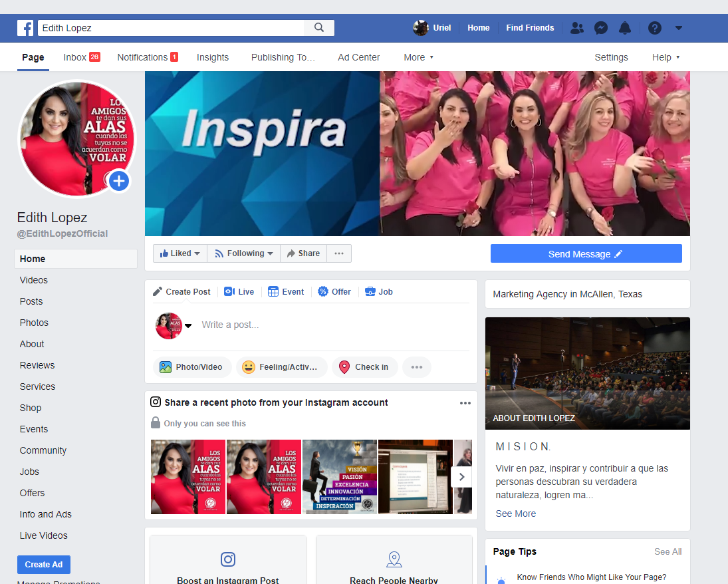Switch to the Inbox tab
This screenshot has height=584, width=728.
[82, 57]
